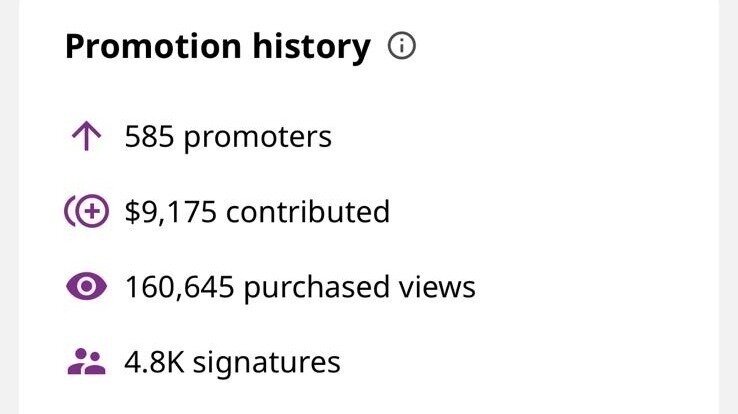Image resolution: width=738 pixels, height=414 pixels.
Task: Click the word contributed
Action: (x=308, y=212)
